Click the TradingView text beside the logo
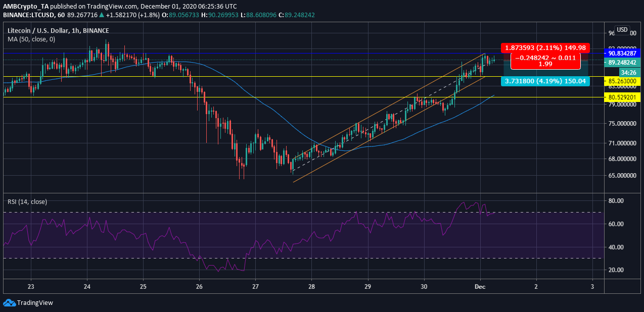 (35, 303)
